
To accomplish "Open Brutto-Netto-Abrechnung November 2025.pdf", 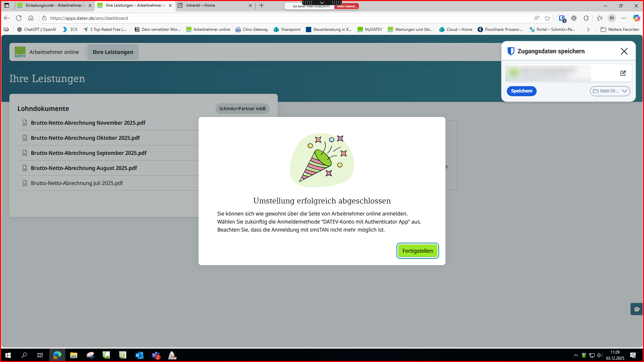I will point(88,123).
